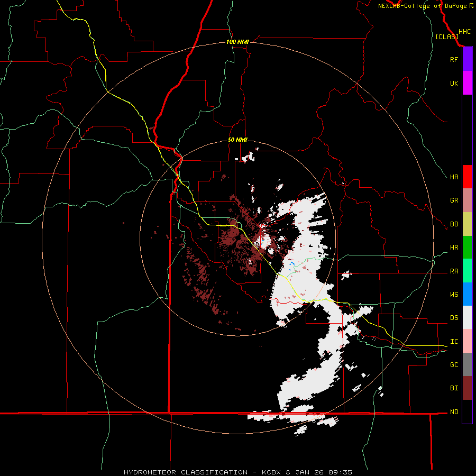The image size is (476, 476).
Task: Click the ND black legend swatch
Action: coord(467,411)
